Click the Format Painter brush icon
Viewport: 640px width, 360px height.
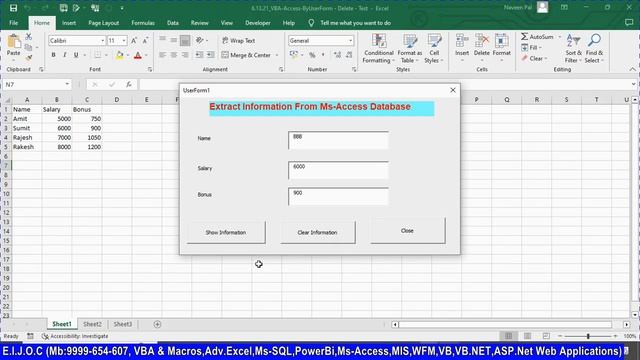tap(29, 58)
